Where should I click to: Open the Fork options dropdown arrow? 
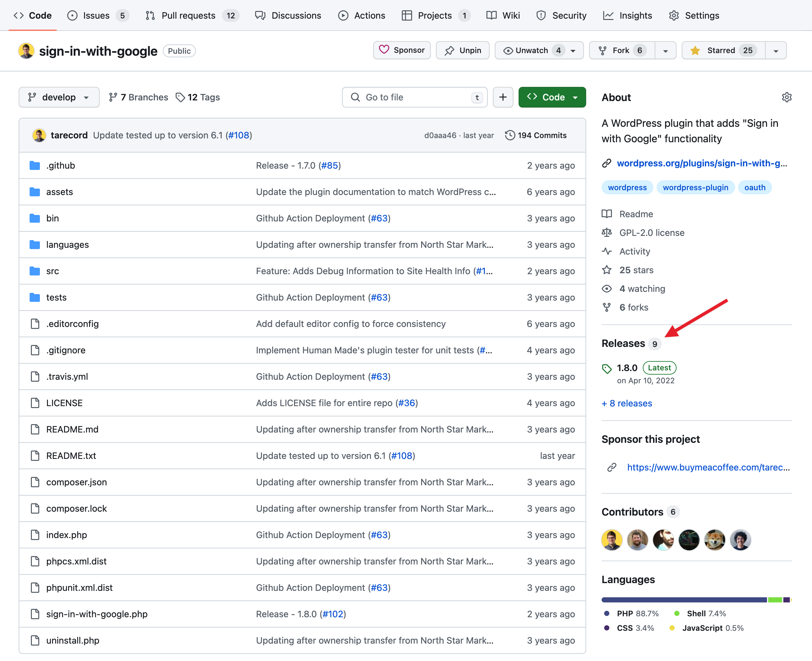tap(665, 51)
